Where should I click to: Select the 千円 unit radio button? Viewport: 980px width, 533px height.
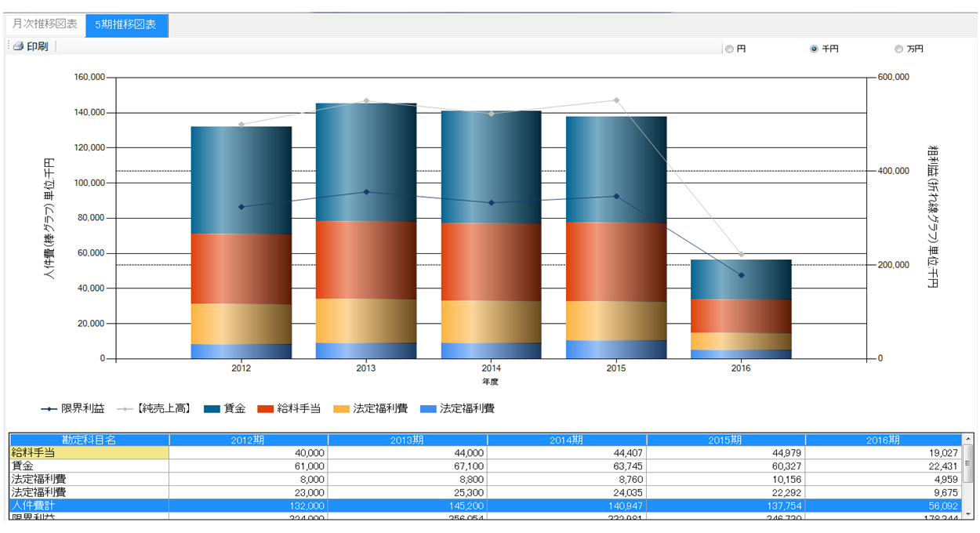[814, 49]
